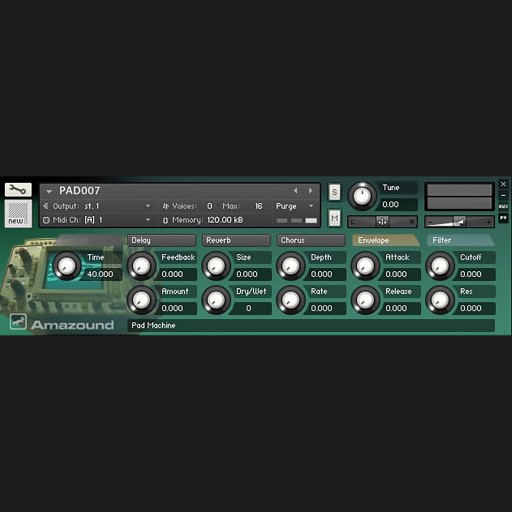
Task: Click the Memory chip icon
Action: tap(165, 220)
